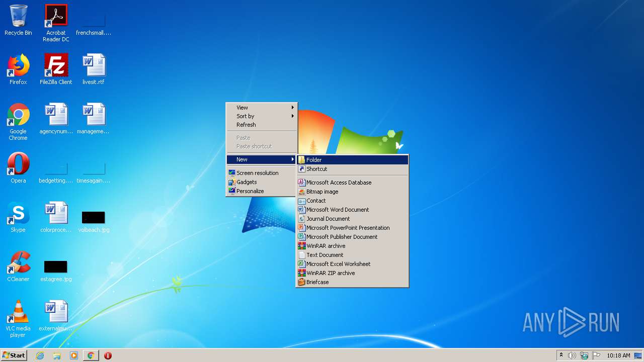This screenshot has height=362, width=644.
Task: Open Chrome from the taskbar
Action: 91,355
